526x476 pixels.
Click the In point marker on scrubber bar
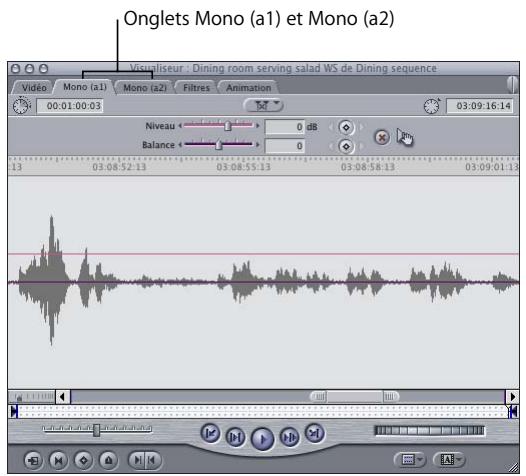14,411
